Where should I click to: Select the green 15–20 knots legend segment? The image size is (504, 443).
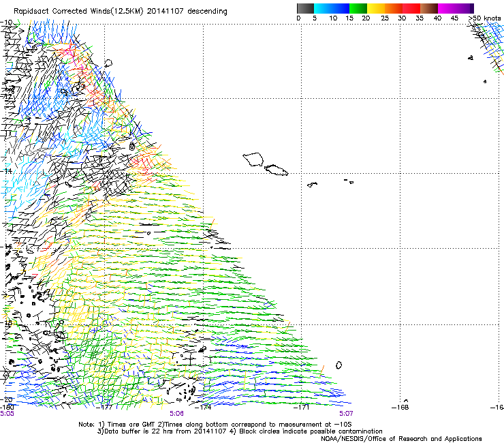[x=358, y=8]
